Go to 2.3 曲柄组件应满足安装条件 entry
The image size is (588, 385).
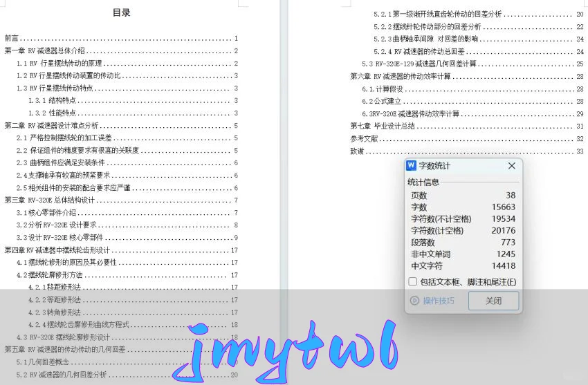(x=127, y=162)
